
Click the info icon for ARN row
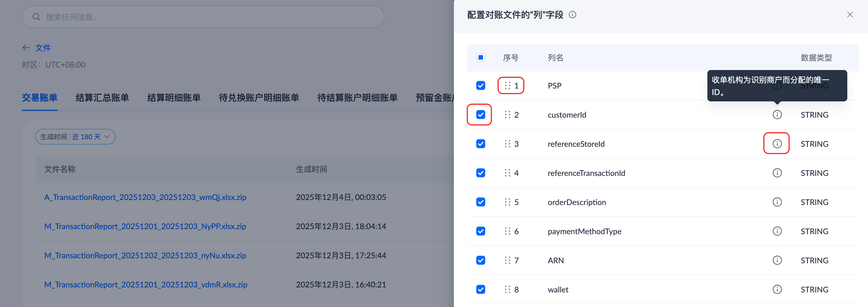777,261
